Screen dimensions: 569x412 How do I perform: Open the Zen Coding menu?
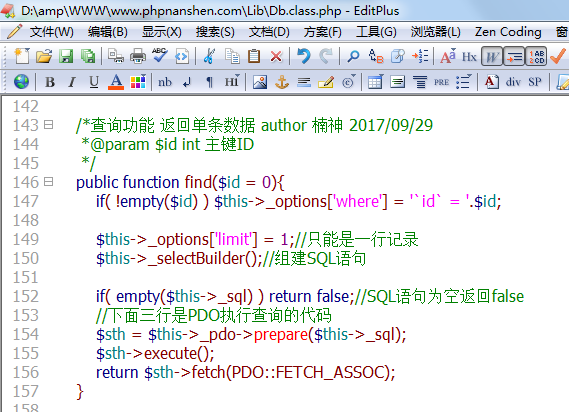[x=508, y=32]
